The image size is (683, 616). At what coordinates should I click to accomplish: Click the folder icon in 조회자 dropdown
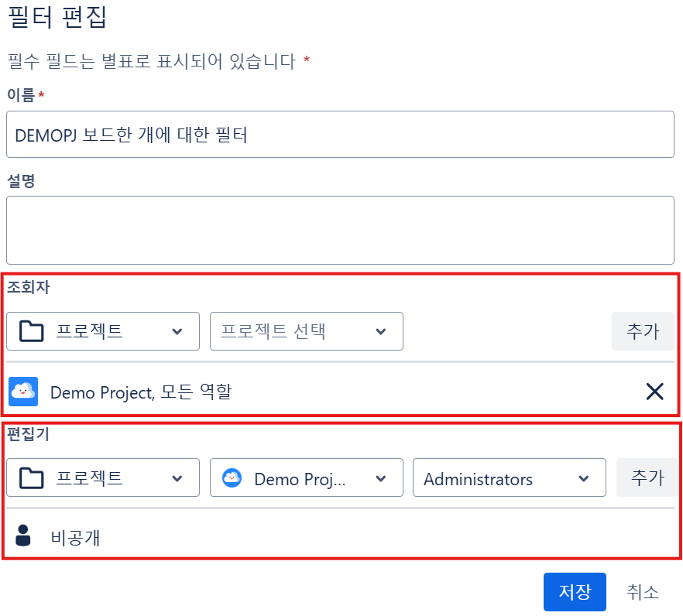click(x=31, y=331)
